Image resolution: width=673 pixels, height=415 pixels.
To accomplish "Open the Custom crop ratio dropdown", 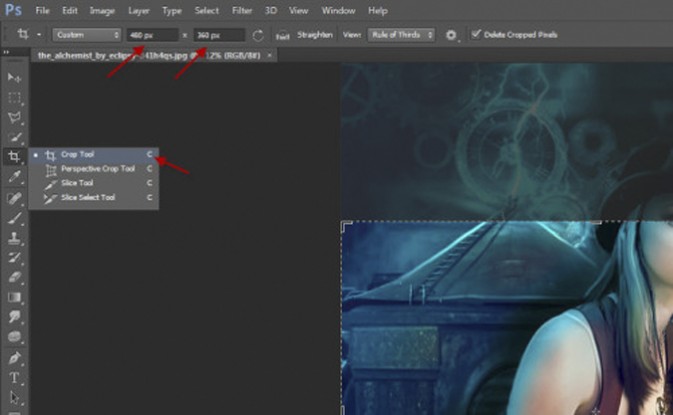I will pyautogui.click(x=86, y=35).
